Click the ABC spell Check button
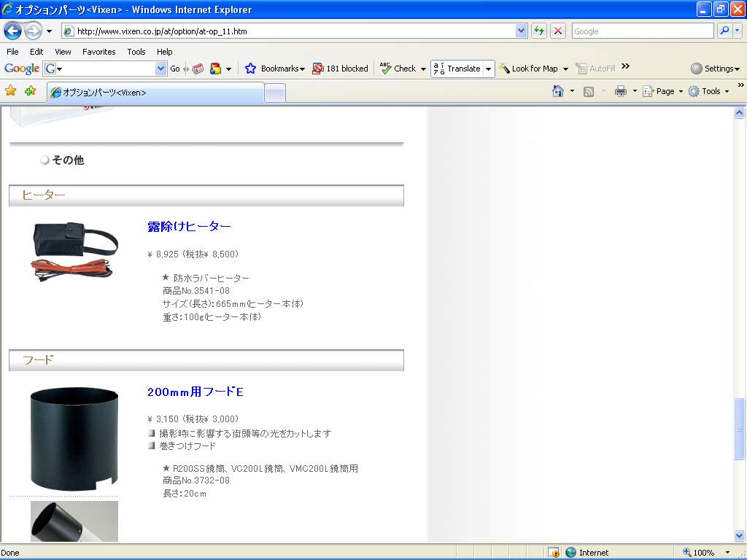 point(398,69)
